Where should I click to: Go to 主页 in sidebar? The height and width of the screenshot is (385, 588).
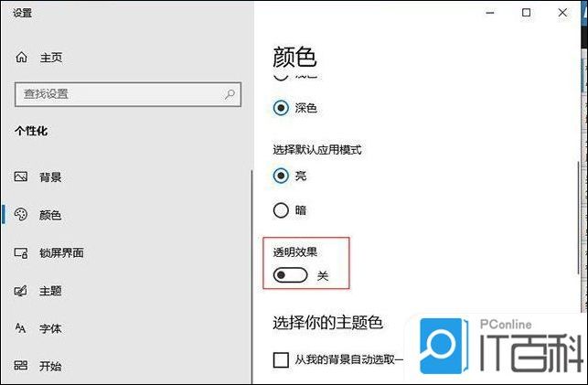click(51, 58)
